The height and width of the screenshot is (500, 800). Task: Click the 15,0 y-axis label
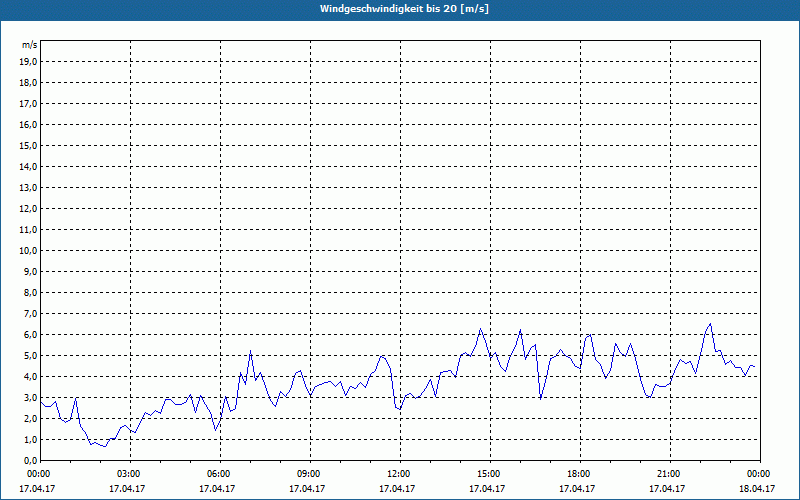(29, 145)
